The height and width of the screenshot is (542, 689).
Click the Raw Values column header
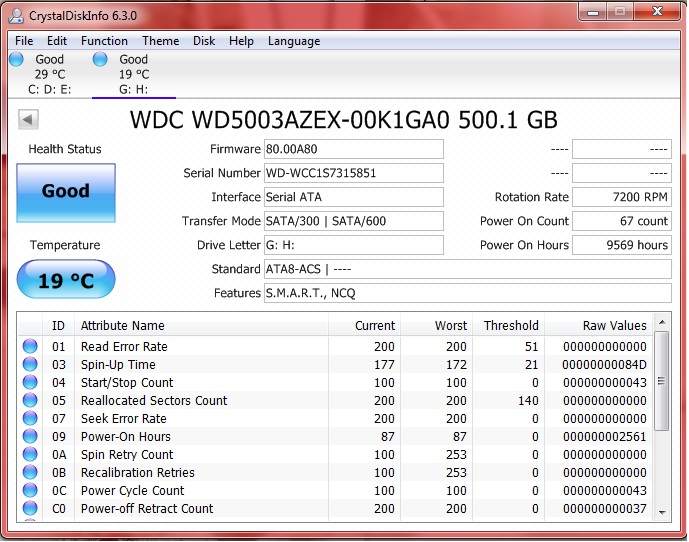pyautogui.click(x=614, y=326)
